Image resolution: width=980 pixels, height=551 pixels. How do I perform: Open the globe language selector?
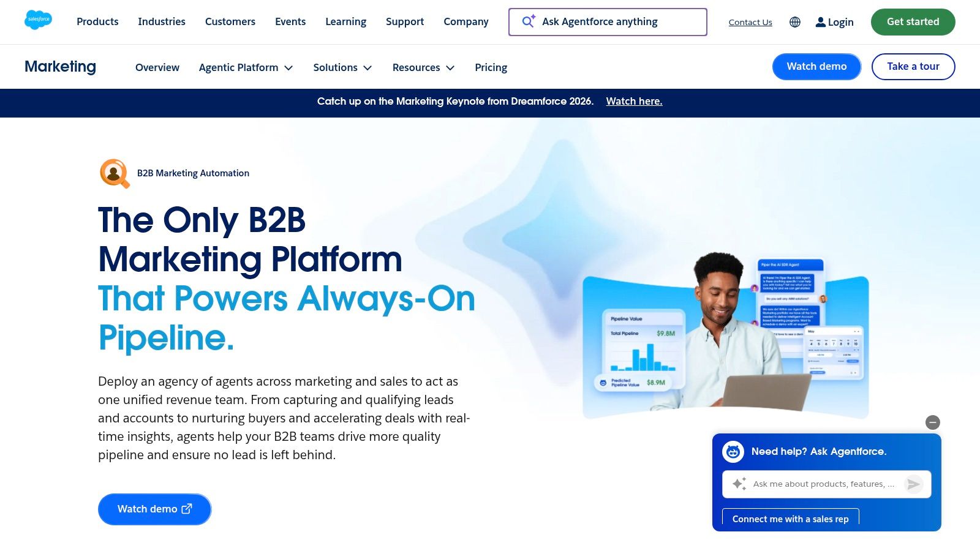(795, 22)
